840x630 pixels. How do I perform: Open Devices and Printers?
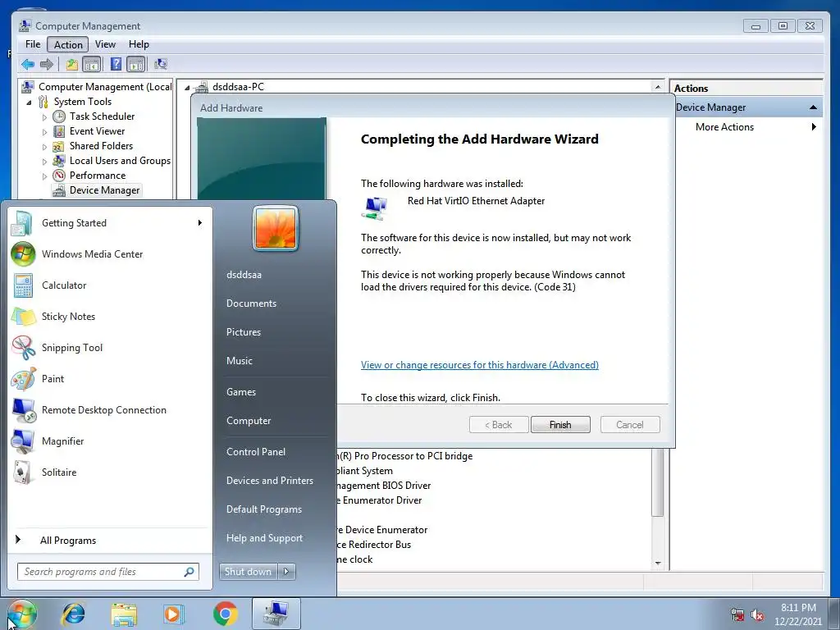pyautogui.click(x=269, y=481)
